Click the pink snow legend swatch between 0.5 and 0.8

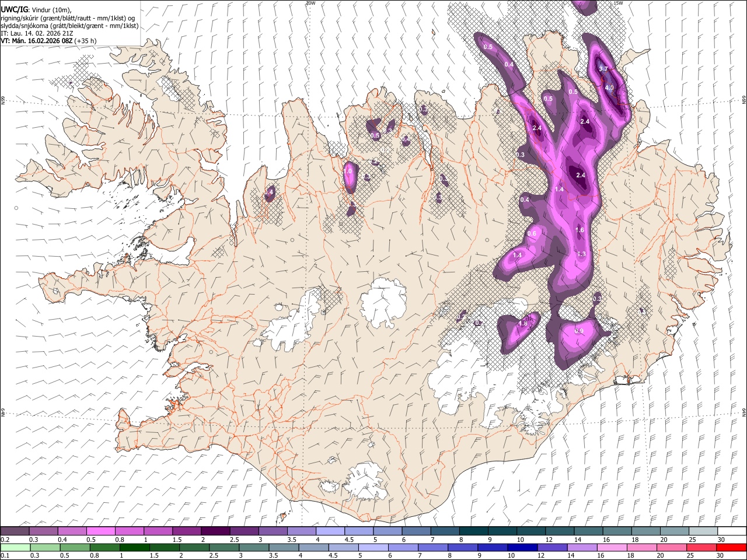[101, 531]
